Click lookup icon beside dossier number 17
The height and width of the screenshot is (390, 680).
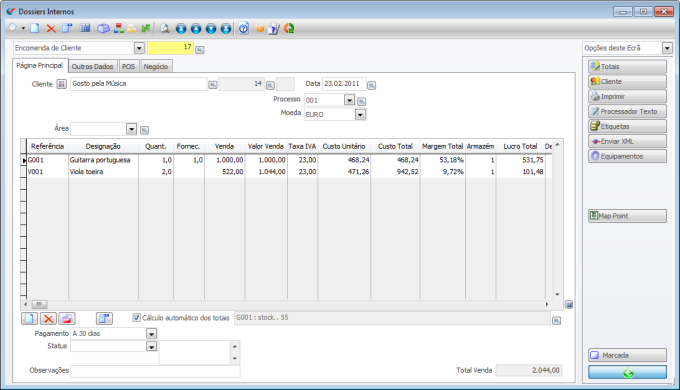(199, 50)
